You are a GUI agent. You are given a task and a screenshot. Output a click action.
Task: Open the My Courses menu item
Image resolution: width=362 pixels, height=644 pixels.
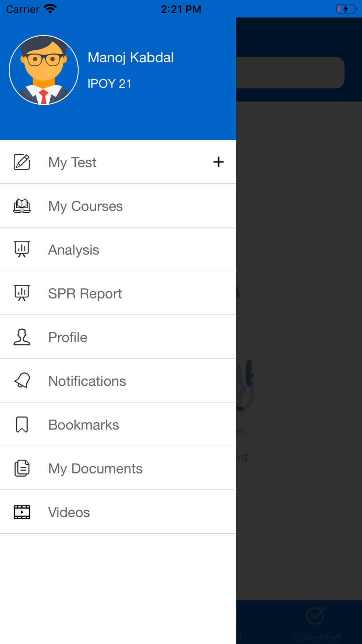point(118,206)
